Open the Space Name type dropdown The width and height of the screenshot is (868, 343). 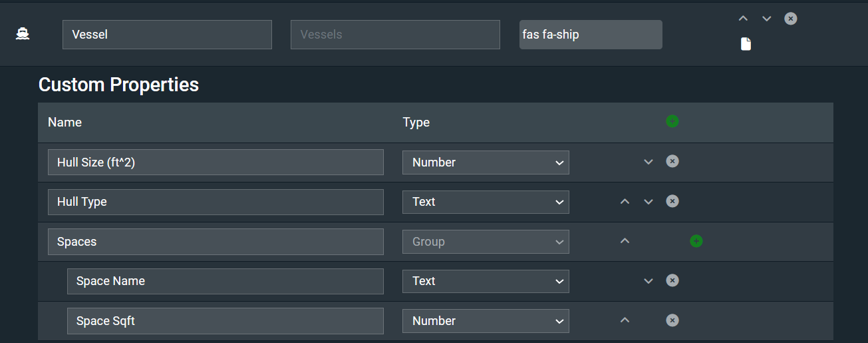click(x=486, y=281)
